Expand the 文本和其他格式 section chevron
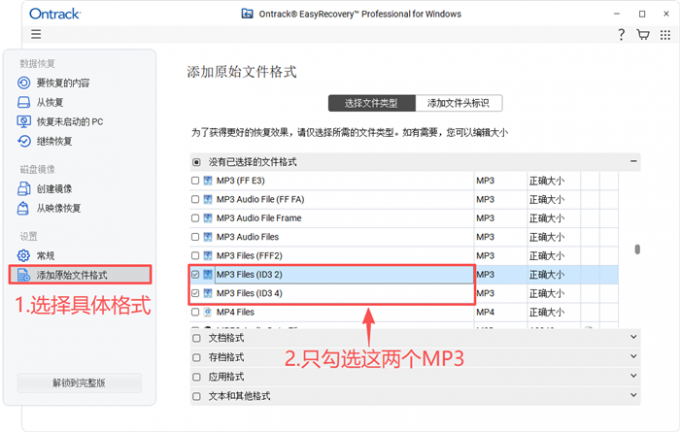Image resolution: width=680 pixels, height=432 pixels. coord(633,395)
